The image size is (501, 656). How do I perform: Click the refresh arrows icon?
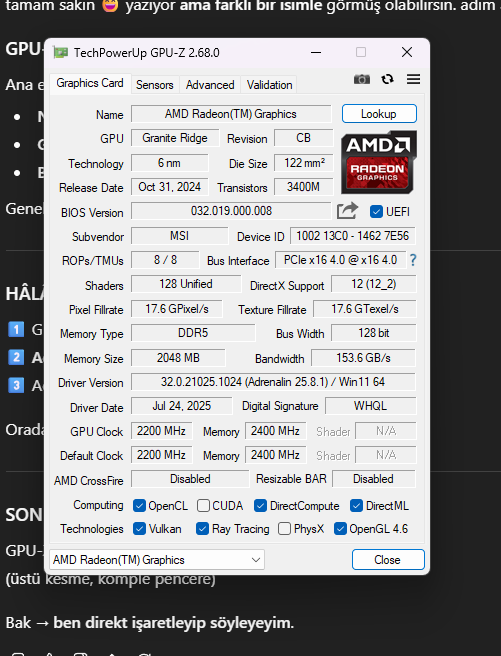click(388, 79)
